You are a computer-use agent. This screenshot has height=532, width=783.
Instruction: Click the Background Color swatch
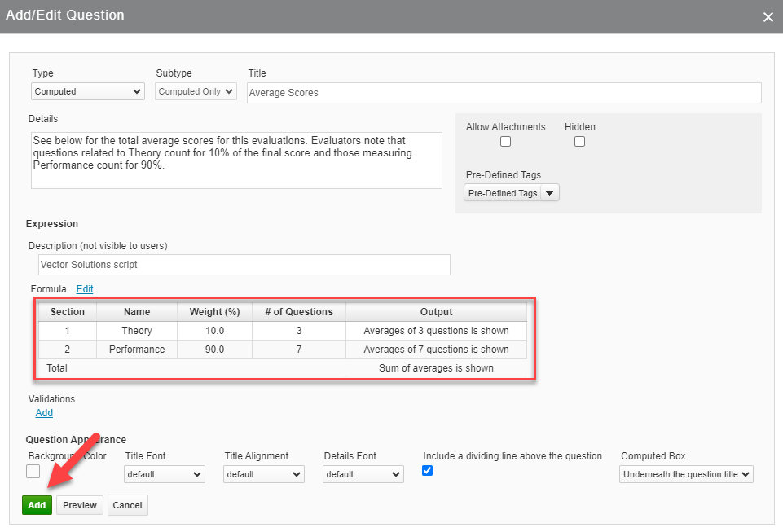tap(33, 471)
